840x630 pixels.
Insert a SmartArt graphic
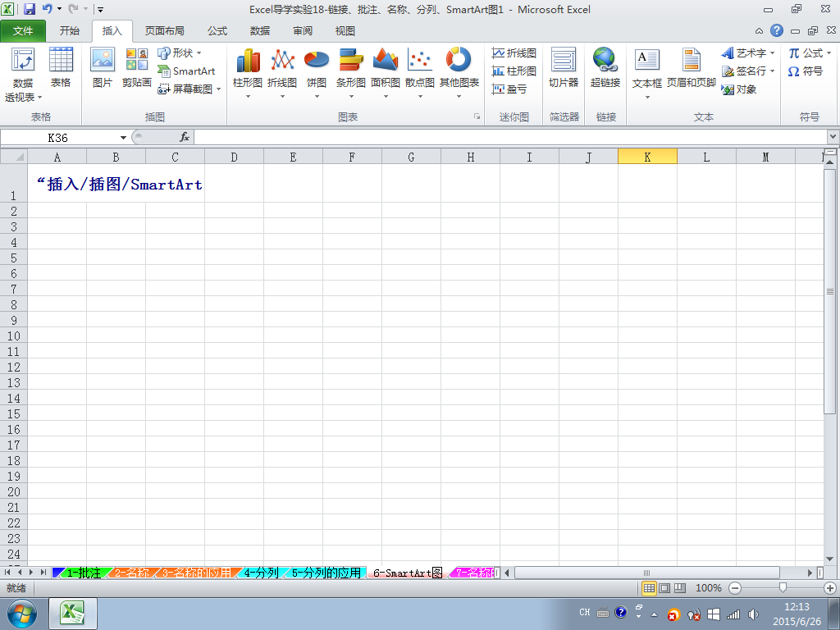[x=186, y=71]
